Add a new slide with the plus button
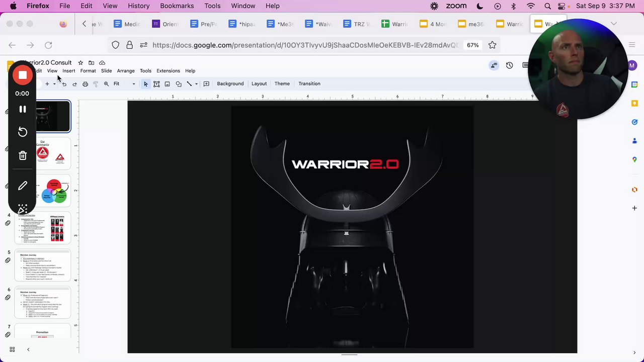644x362 pixels. pyautogui.click(x=47, y=84)
